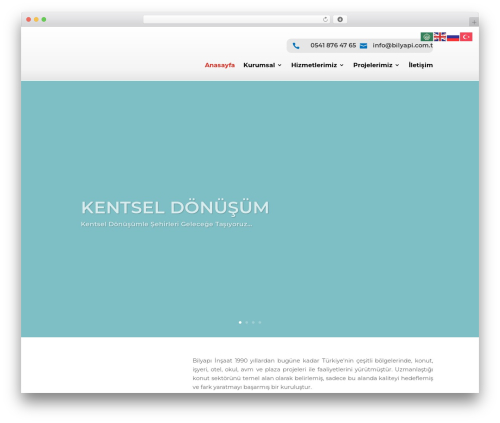Click the Bilyapı İnşaat description paragraph
Screen dimensions: 500x423
click(313, 374)
